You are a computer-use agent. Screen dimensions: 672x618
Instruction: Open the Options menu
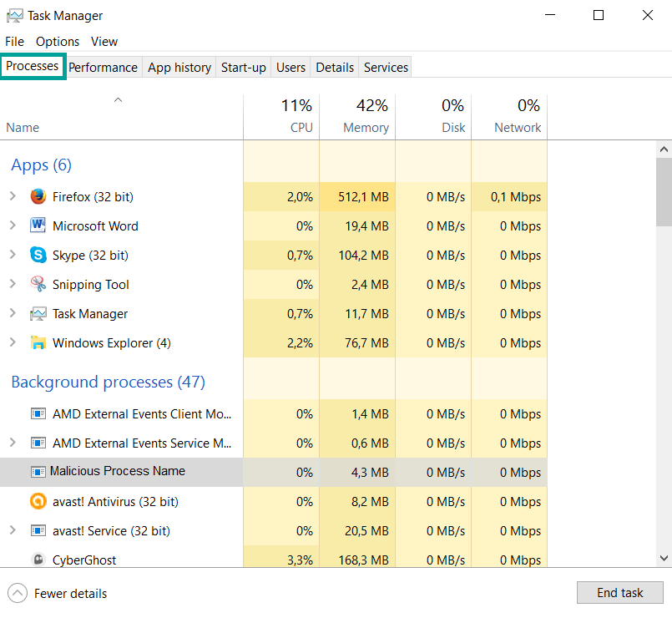coord(58,42)
